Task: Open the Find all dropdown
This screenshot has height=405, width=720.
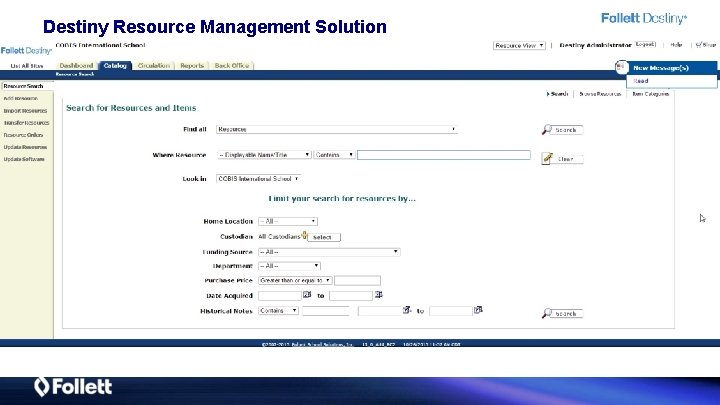Action: pyautogui.click(x=337, y=129)
